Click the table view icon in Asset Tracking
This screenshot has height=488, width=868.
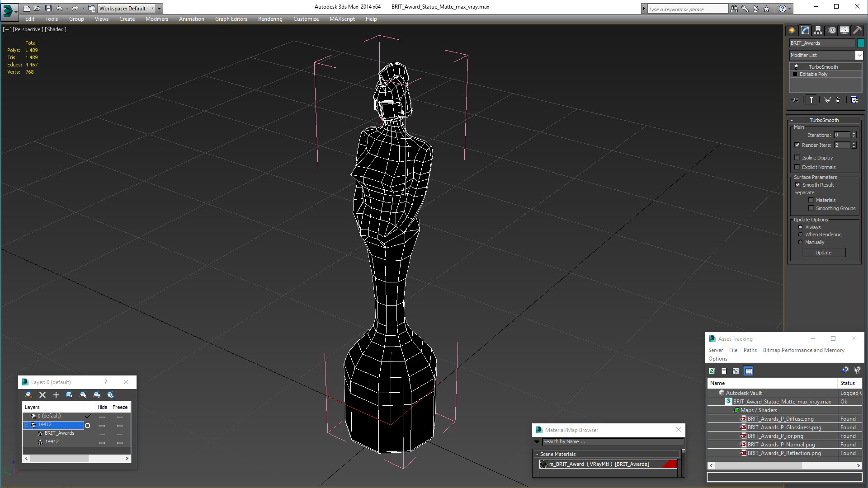(749, 371)
